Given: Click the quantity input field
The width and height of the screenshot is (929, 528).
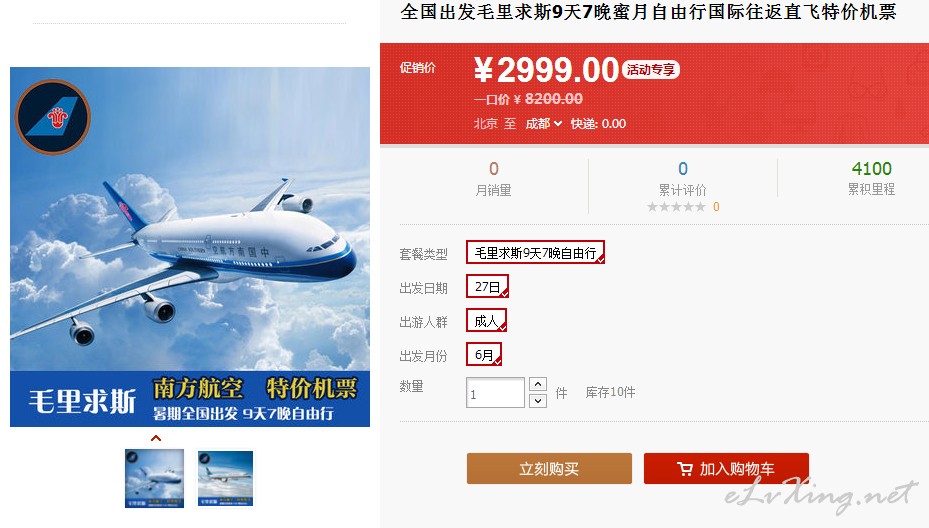Looking at the screenshot, I should (x=495, y=393).
